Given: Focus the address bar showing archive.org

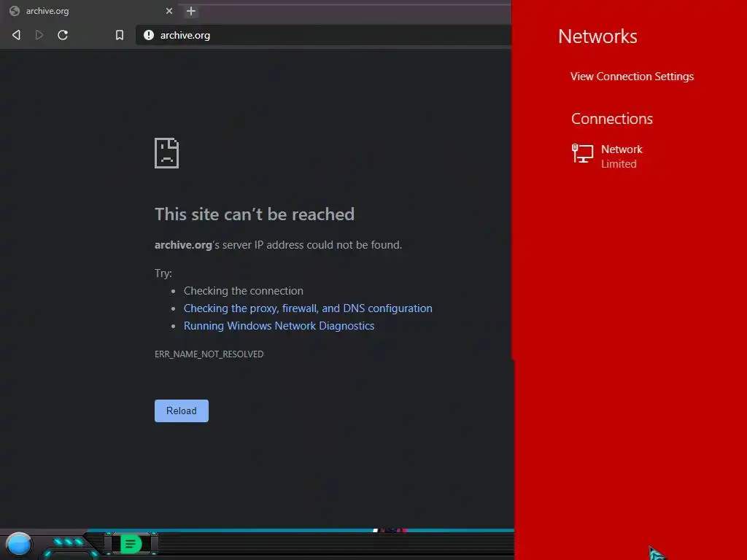Looking at the screenshot, I should pos(324,35).
